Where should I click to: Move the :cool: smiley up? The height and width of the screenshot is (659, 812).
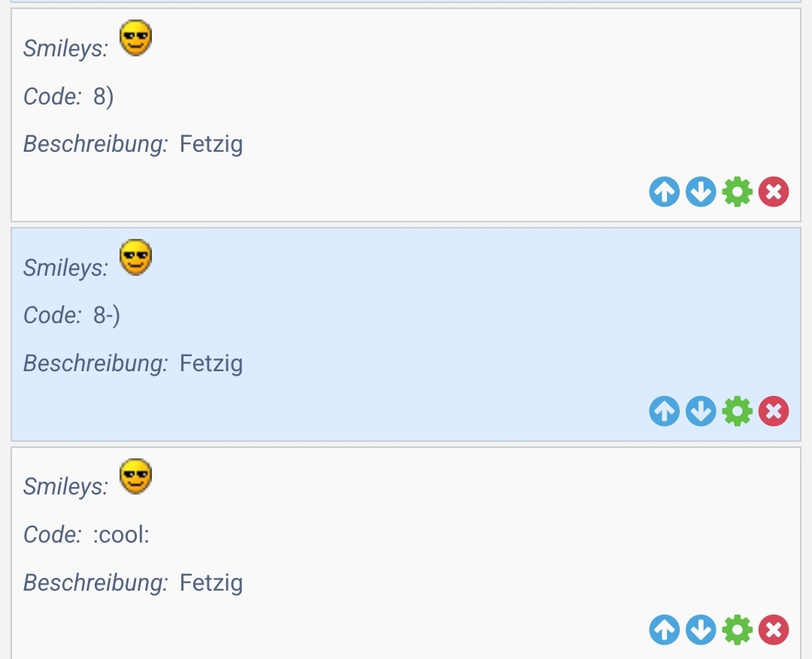coord(664,630)
